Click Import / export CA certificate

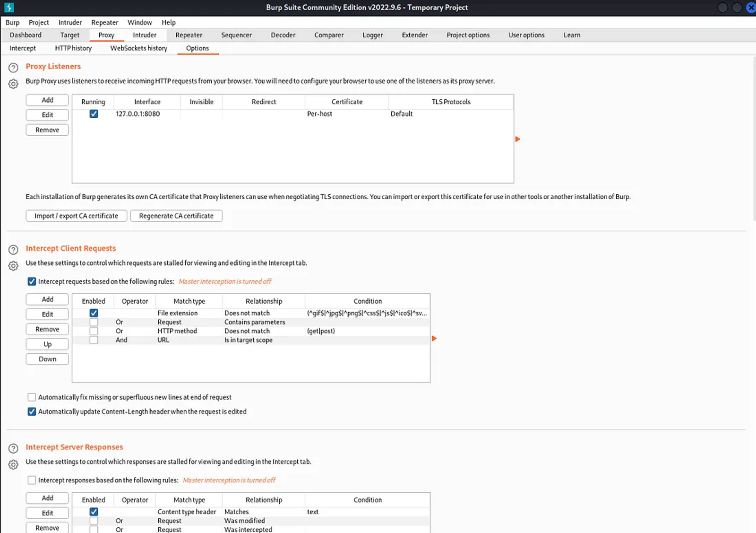point(76,216)
